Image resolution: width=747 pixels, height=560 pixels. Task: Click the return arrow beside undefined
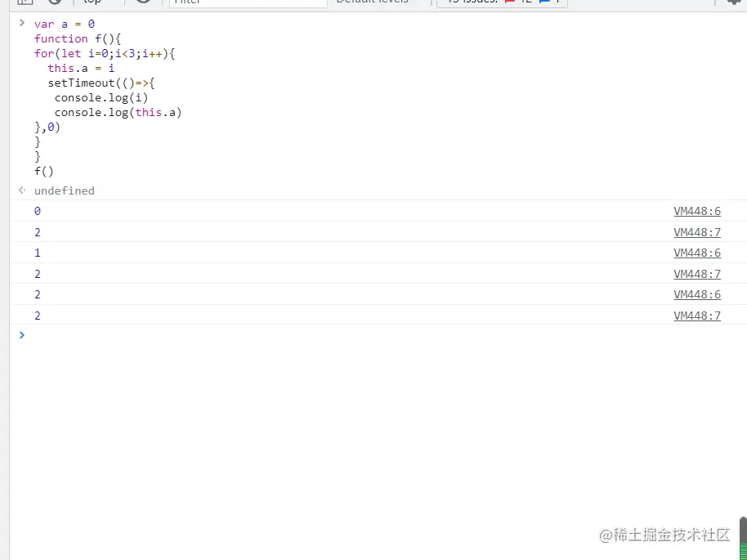(21, 190)
